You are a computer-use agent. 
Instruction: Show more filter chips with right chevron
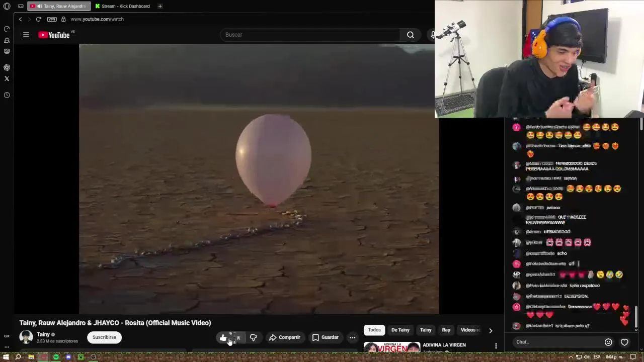pyautogui.click(x=491, y=330)
